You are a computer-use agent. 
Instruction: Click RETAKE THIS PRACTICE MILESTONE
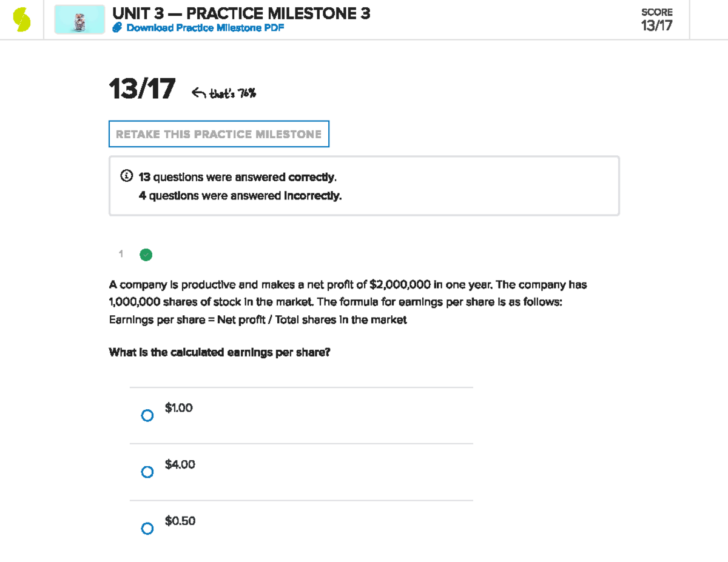click(218, 133)
